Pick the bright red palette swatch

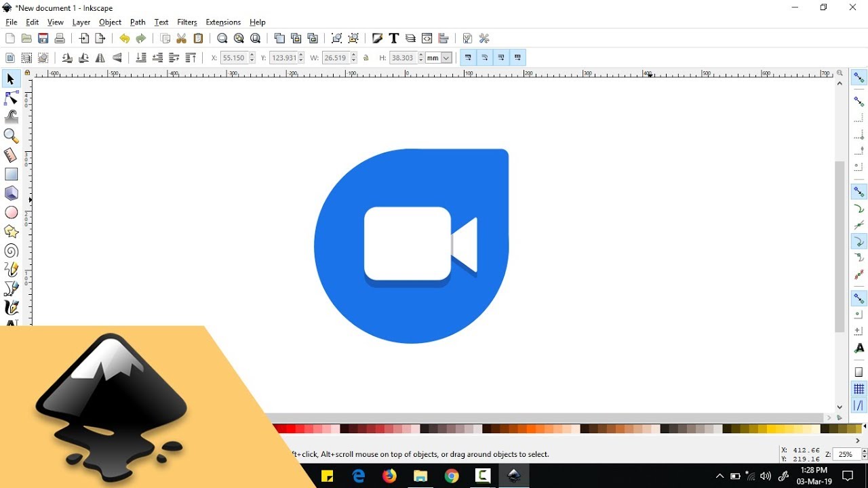pyautogui.click(x=292, y=428)
